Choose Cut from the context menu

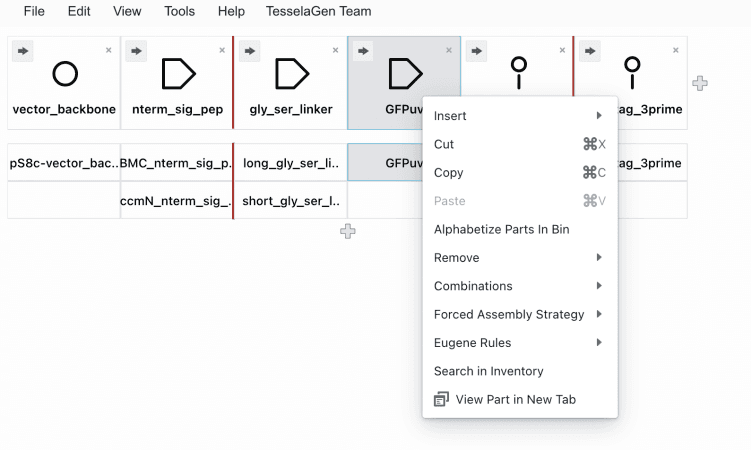520,144
